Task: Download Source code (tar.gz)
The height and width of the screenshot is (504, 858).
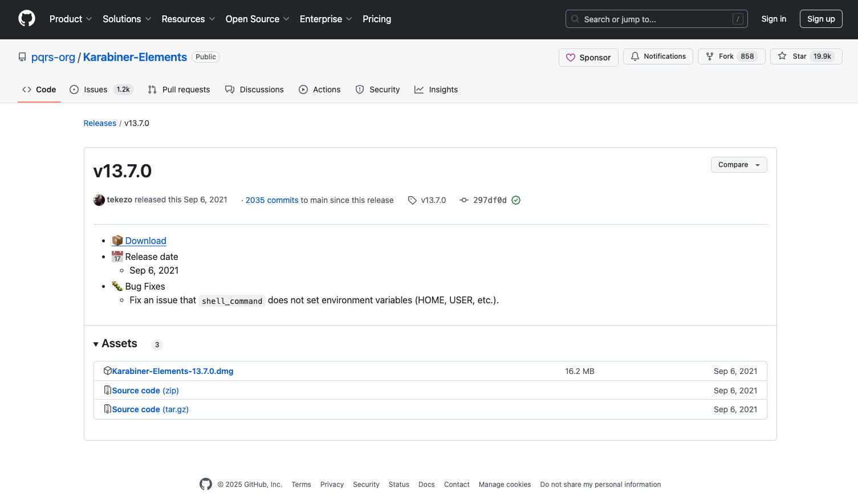Action: click(x=151, y=409)
